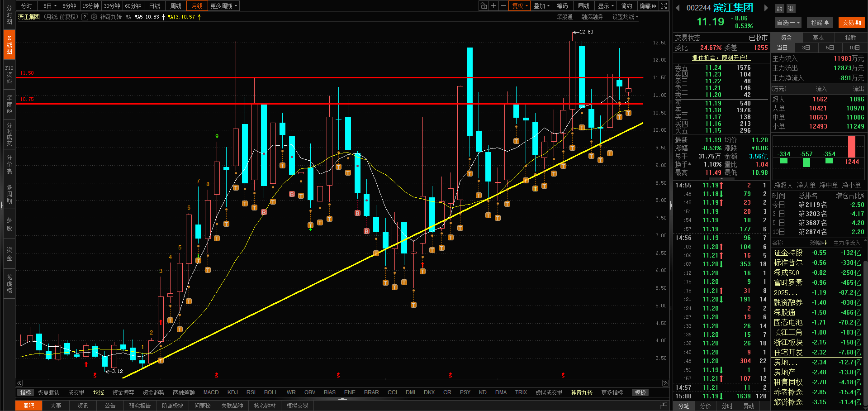Toggle 模板 template button
868x411 pixels.
[x=640, y=392]
